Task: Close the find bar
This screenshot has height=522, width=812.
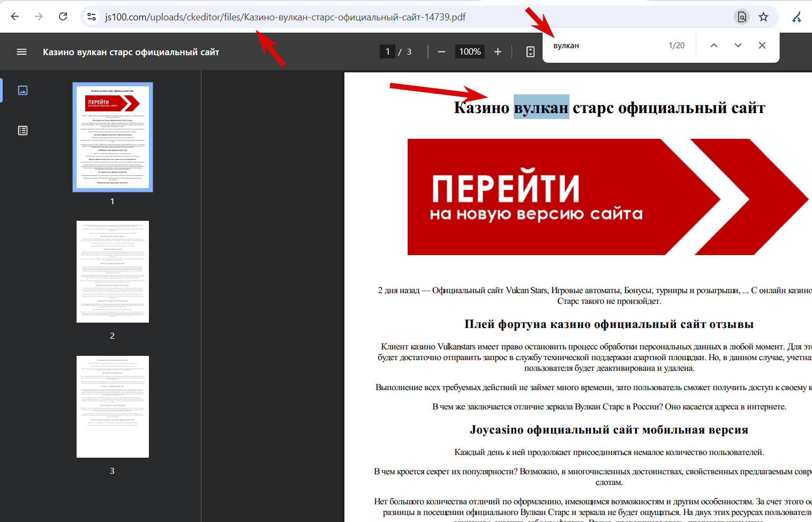Action: tap(762, 46)
